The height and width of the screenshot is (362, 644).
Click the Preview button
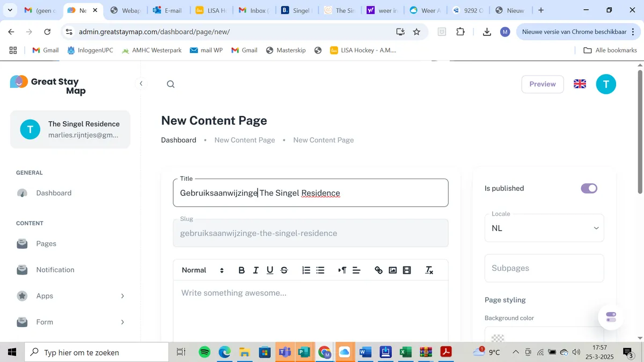(x=543, y=84)
